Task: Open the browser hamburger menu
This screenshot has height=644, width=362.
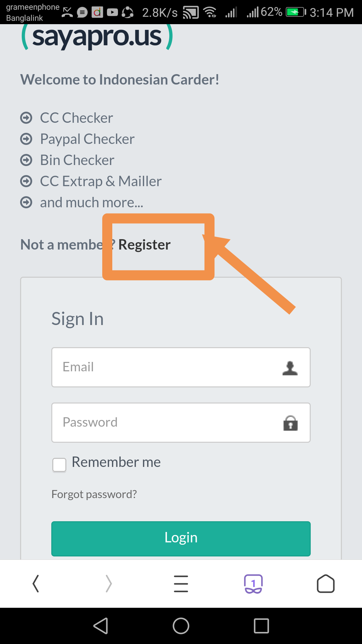Action: click(181, 584)
